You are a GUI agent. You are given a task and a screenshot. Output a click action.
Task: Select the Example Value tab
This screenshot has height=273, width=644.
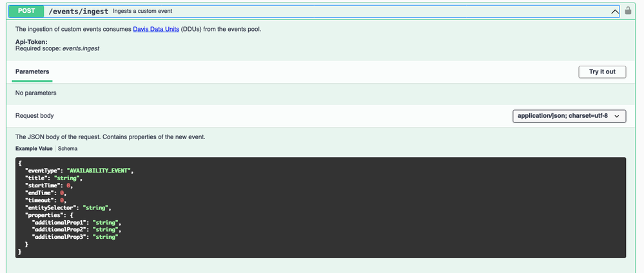coord(34,149)
